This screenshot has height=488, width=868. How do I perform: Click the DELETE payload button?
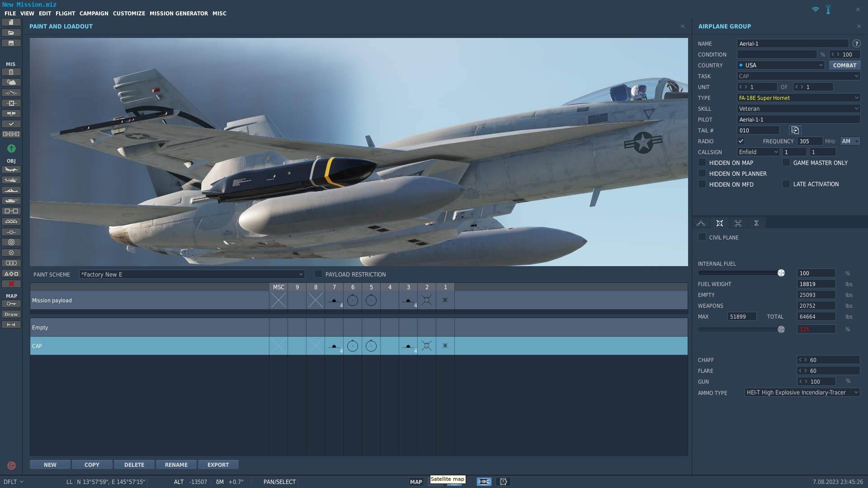(134, 465)
